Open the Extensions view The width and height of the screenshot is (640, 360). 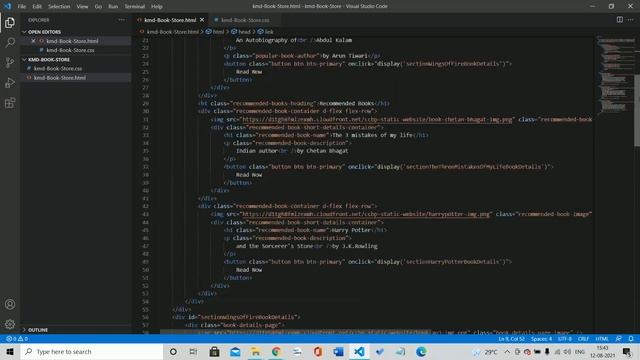pos(10,103)
